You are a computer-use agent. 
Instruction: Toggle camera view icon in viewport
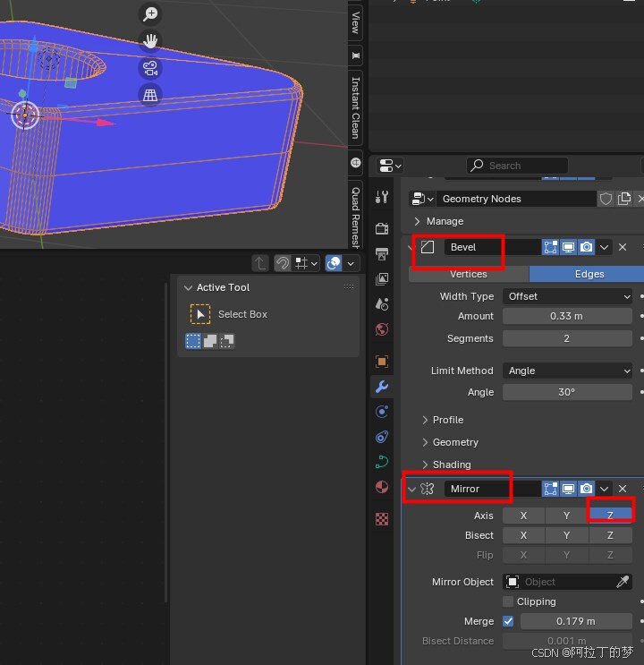point(150,68)
